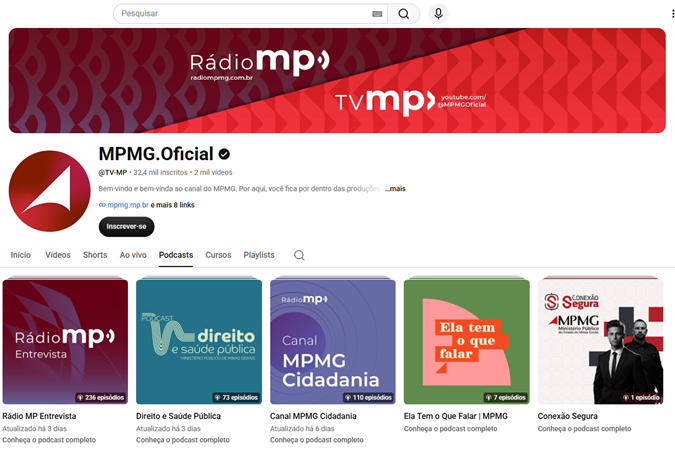Click the verified badge next to MPMG.Oficial
This screenshot has width=675, height=450.
point(224,154)
